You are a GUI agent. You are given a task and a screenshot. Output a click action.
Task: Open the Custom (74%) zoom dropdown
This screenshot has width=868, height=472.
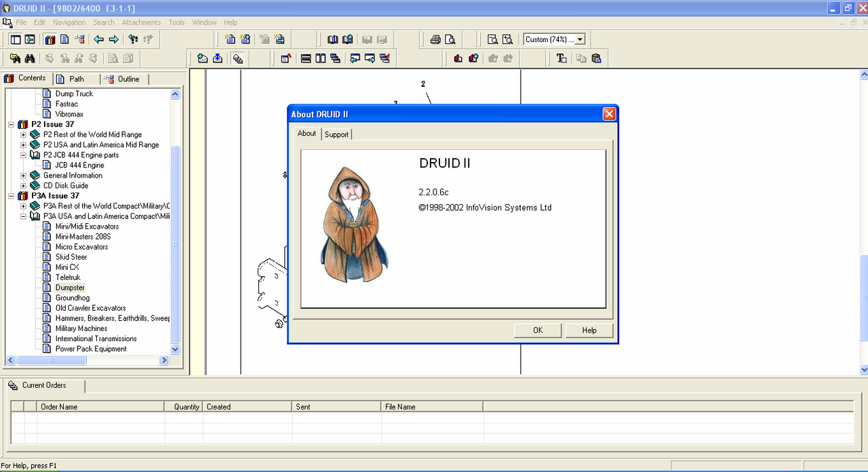[580, 39]
